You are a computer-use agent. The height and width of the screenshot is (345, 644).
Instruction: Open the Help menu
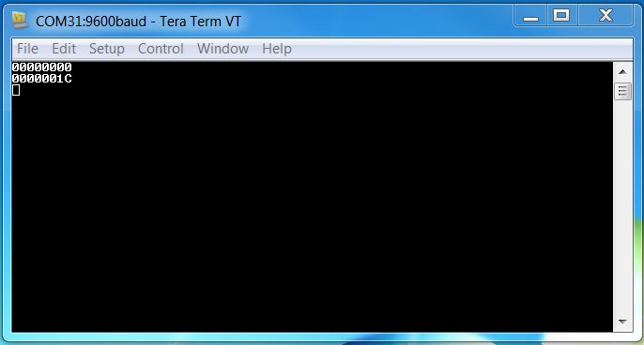click(x=277, y=49)
